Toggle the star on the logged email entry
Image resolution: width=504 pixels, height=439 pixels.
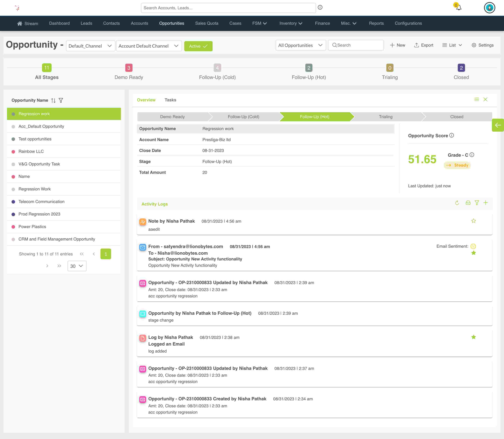[x=474, y=337]
